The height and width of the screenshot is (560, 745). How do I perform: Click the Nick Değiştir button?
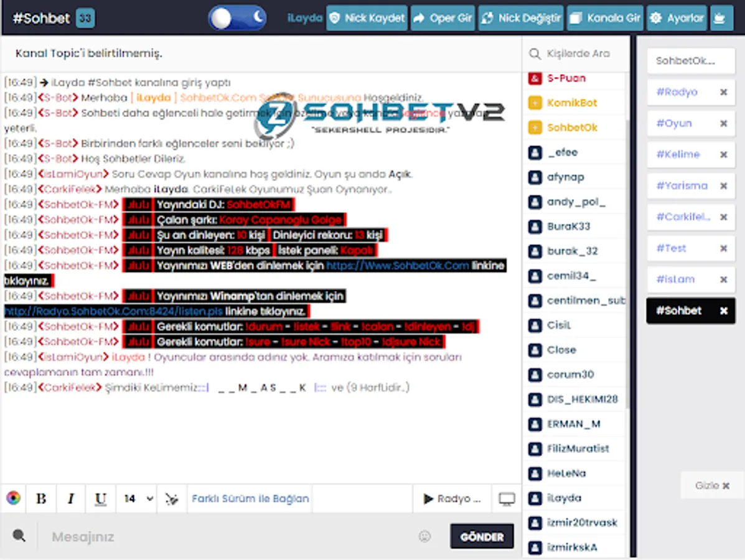tap(521, 18)
